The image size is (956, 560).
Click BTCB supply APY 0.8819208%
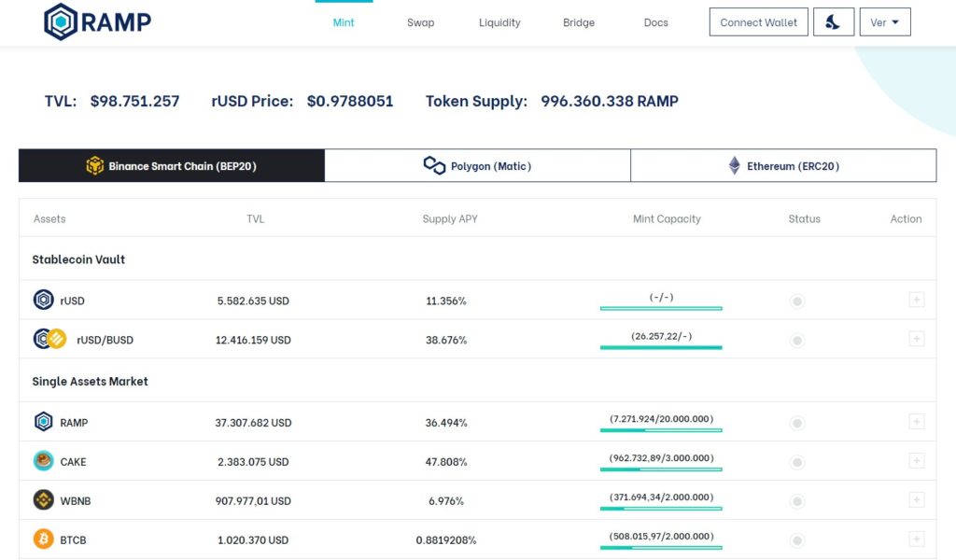coord(446,539)
